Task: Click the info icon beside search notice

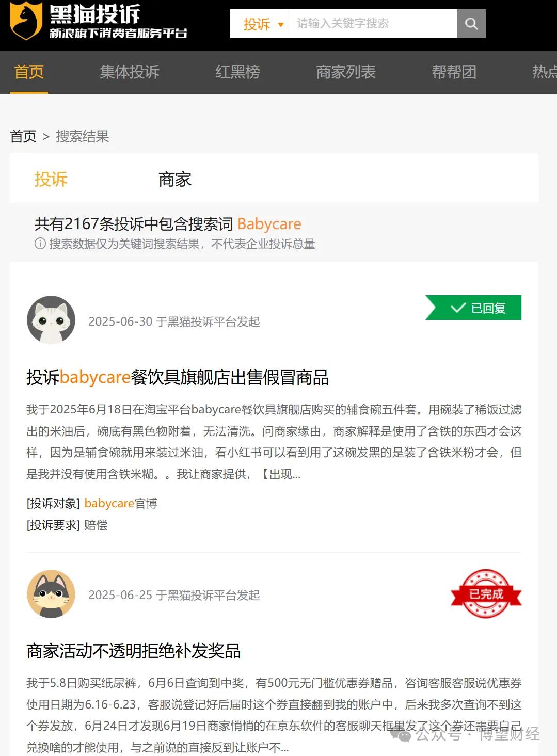Action: pyautogui.click(x=40, y=244)
